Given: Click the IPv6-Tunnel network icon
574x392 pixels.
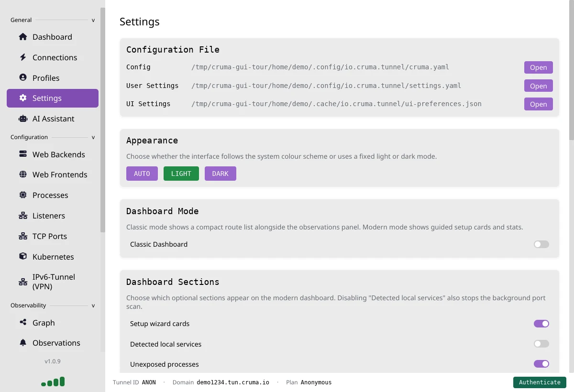Looking at the screenshot, I should click(23, 282).
